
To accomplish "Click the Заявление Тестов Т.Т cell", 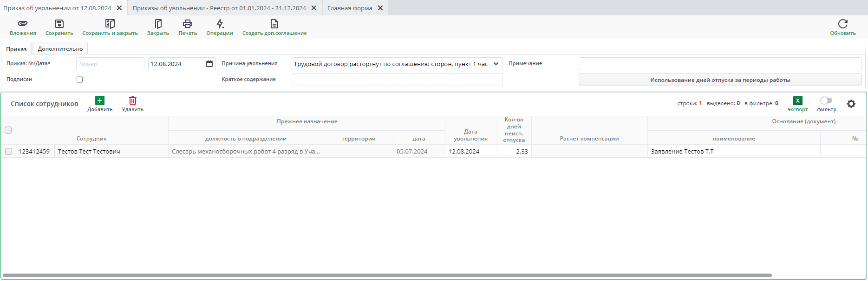I will point(733,151).
